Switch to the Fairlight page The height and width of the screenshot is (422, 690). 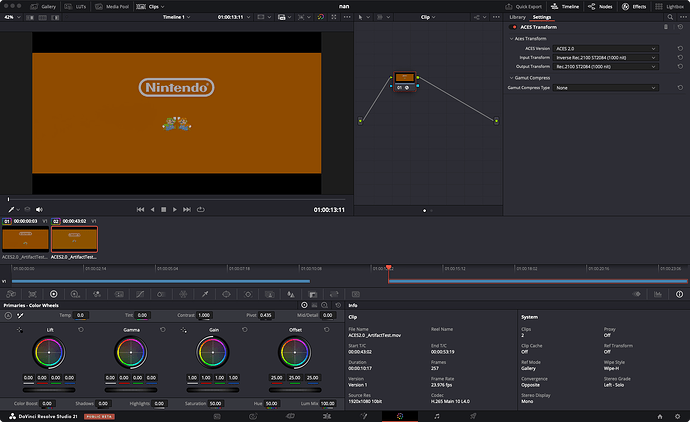437,416
